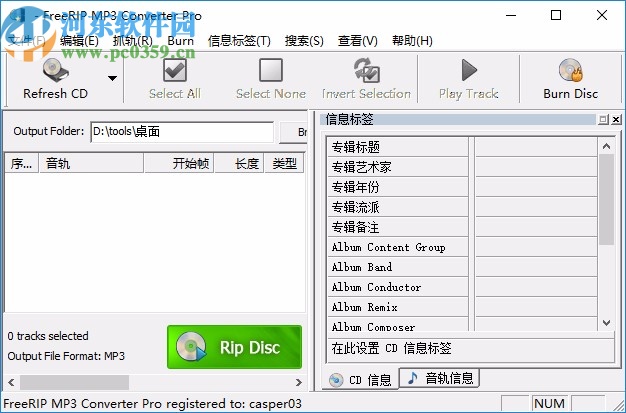Viewport: 626px width, 413px height.
Task: Sort by the 类型 column header
Action: 284,163
